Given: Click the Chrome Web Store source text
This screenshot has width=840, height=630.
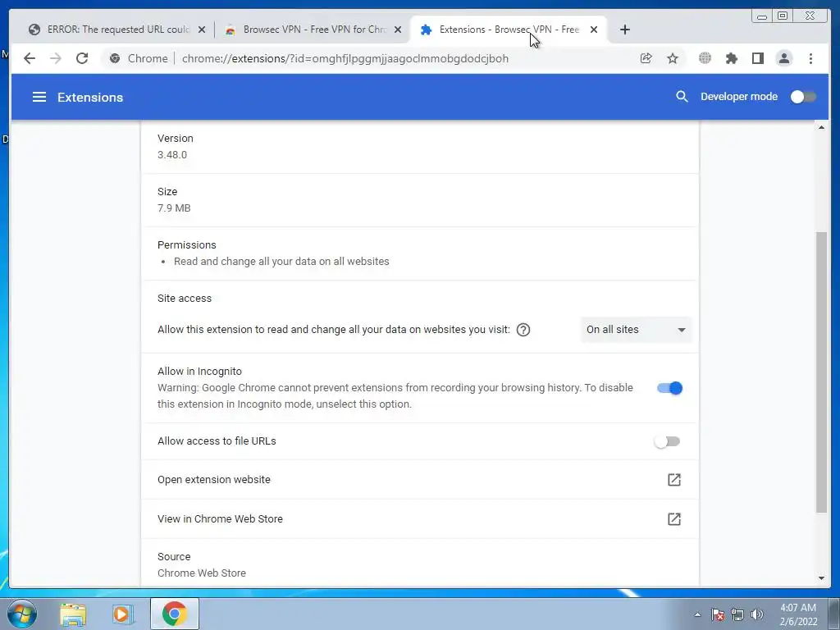Looking at the screenshot, I should click(202, 573).
